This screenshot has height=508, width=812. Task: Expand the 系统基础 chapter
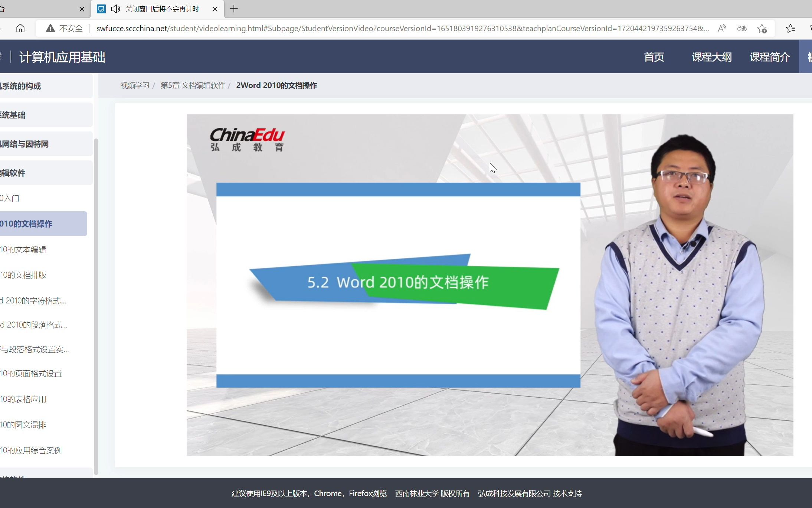46,115
